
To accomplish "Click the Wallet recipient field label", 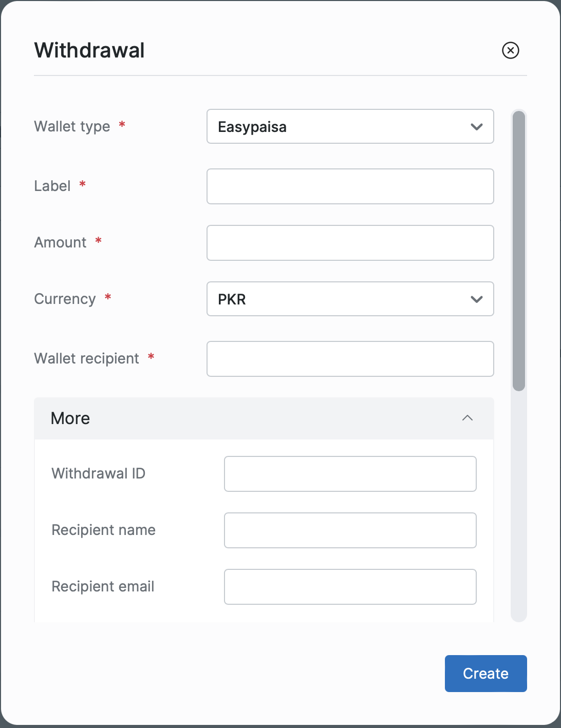I will coord(86,358).
